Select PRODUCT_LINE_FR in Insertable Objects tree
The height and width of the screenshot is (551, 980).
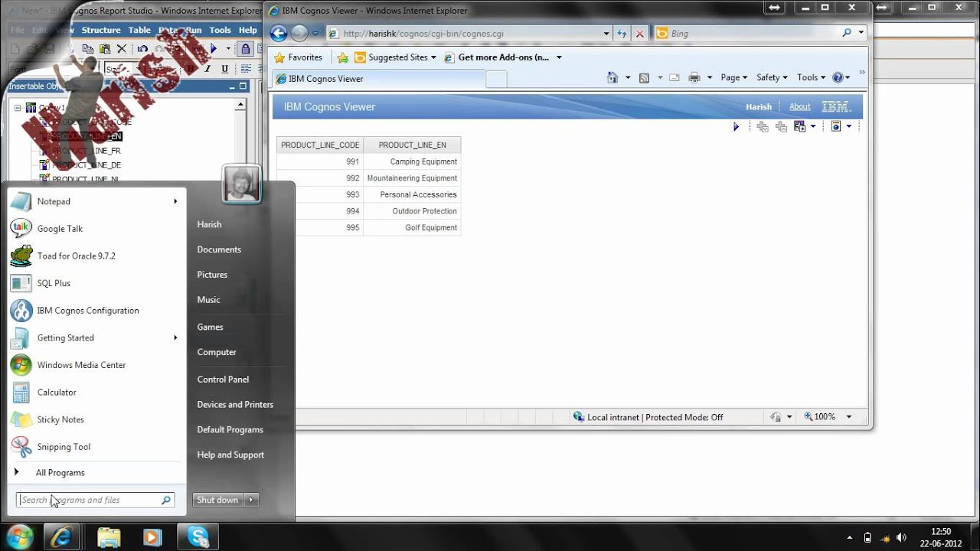[87, 151]
